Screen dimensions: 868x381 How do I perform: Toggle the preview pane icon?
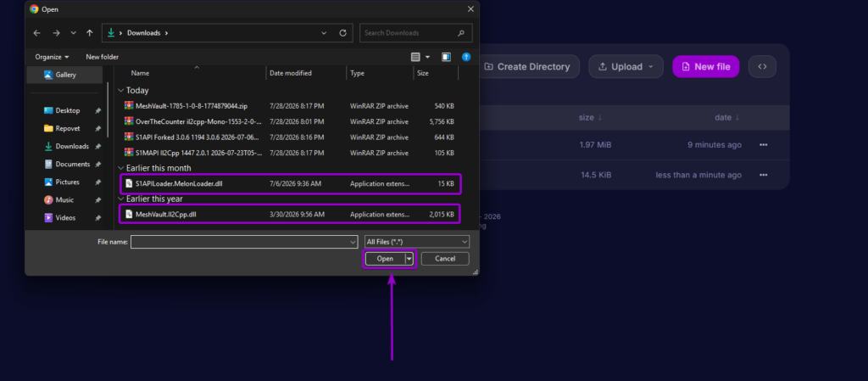click(x=446, y=57)
